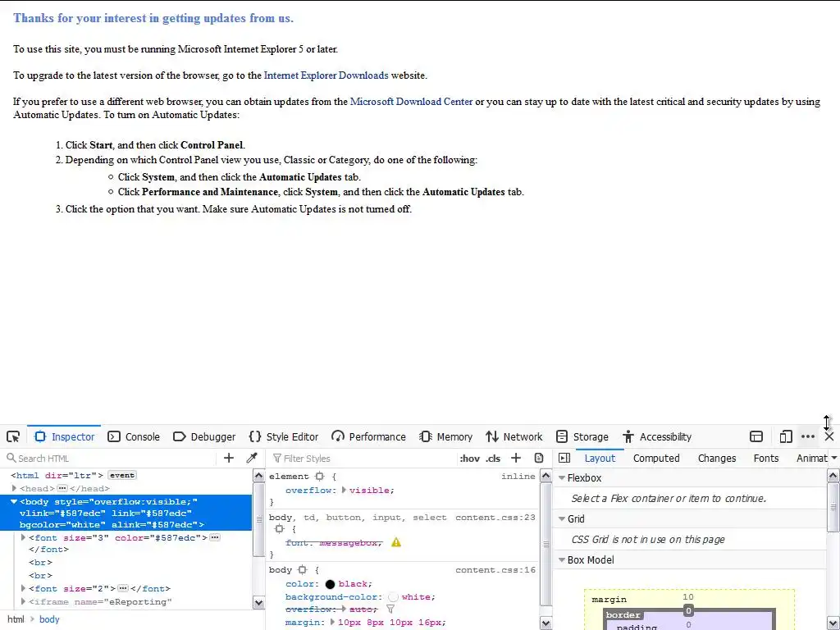Open the Accessibility tab

click(657, 436)
